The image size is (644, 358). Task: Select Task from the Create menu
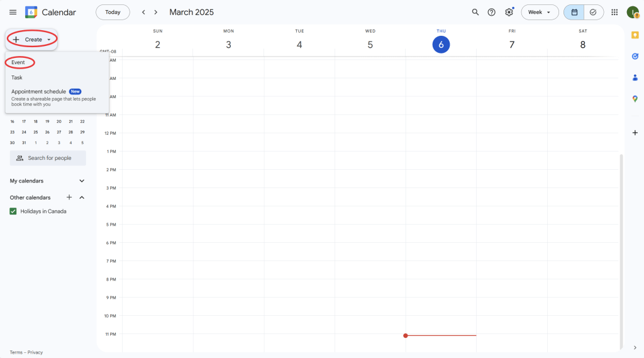pos(17,77)
